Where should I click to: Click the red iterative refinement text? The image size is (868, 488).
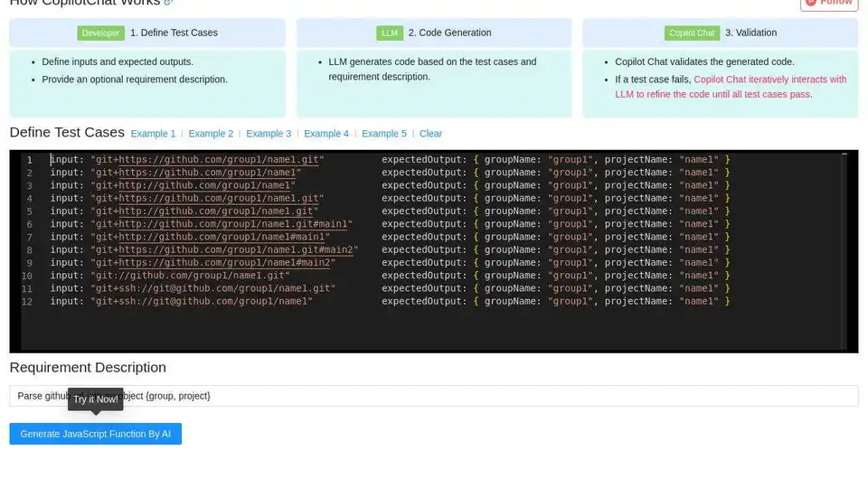pos(731,87)
